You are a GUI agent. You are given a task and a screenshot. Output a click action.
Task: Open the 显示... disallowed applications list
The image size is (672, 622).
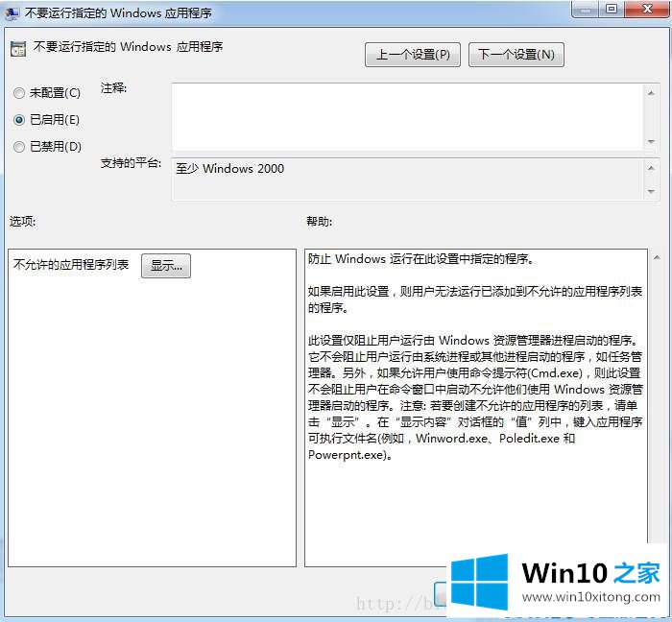[x=166, y=266]
